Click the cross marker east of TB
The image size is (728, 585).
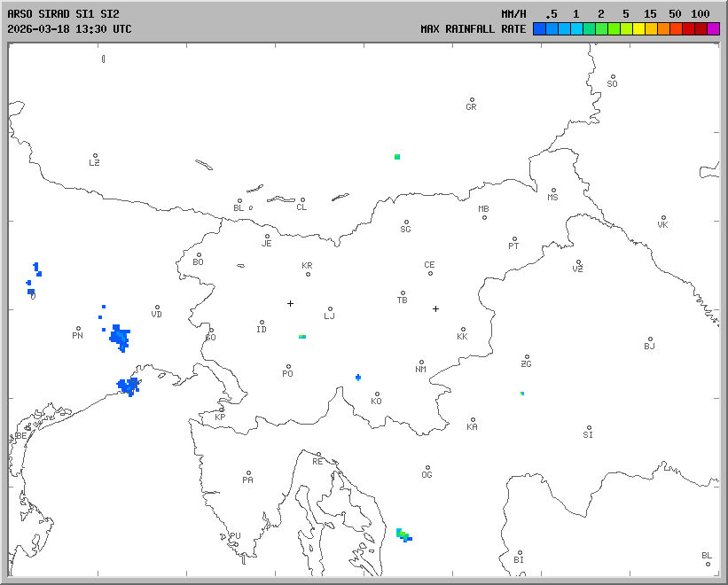click(x=435, y=308)
